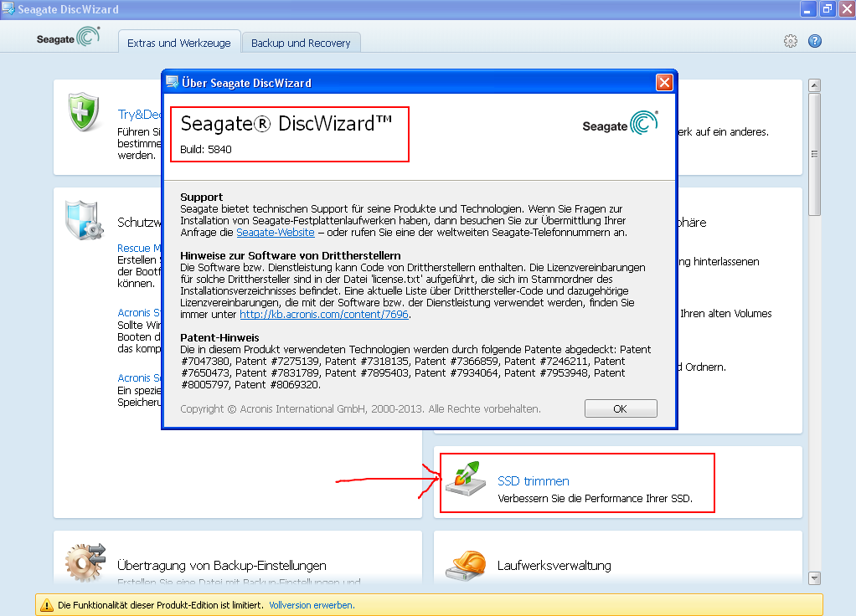Image resolution: width=856 pixels, height=616 pixels.
Task: Click the about dialog's title bar icon
Action: [173, 82]
